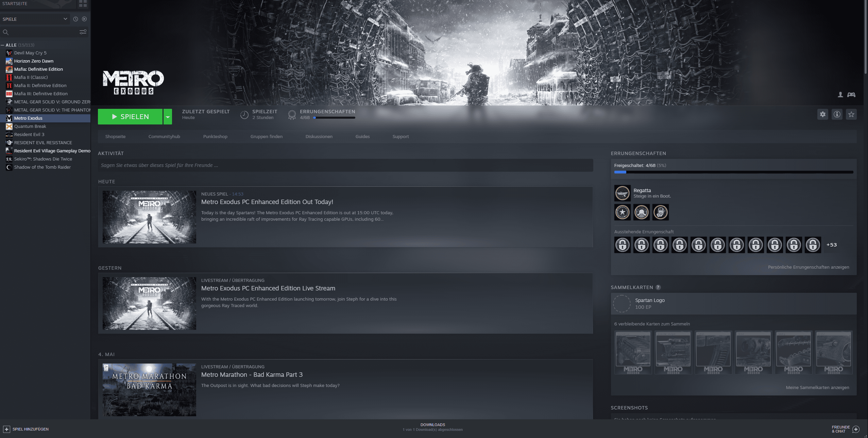Select Resident Evil 3 in library list
Viewport: 868px width, 438px height.
click(45, 134)
